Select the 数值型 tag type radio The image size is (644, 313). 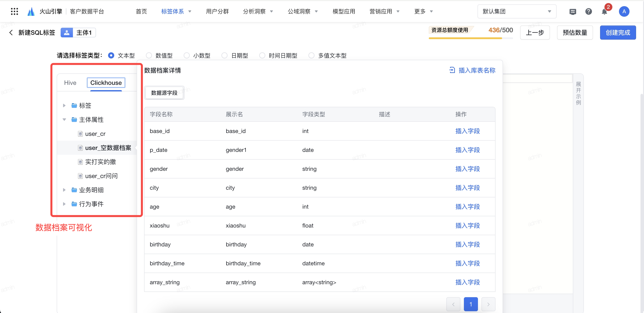149,55
